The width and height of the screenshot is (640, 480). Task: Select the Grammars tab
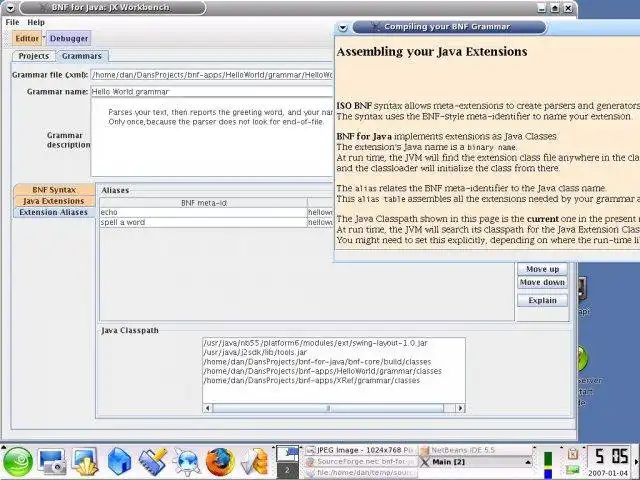82,56
